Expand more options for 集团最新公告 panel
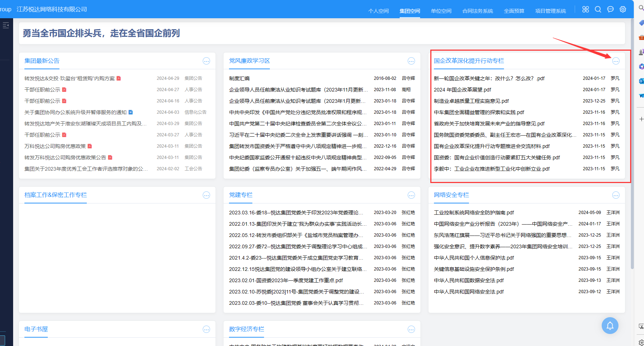 click(x=206, y=61)
